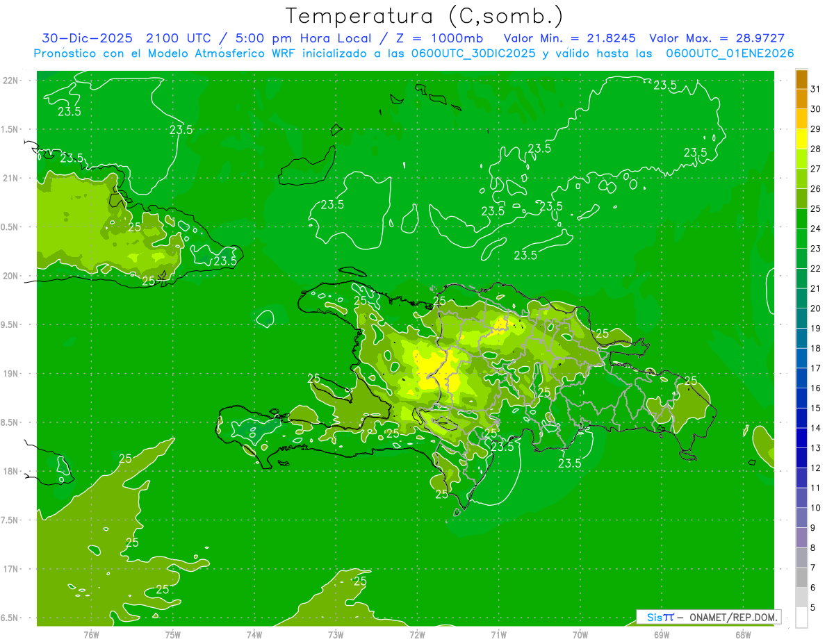Pick the orange legend swatch between 30 and 31
The width and height of the screenshot is (834, 644).
coord(801,99)
